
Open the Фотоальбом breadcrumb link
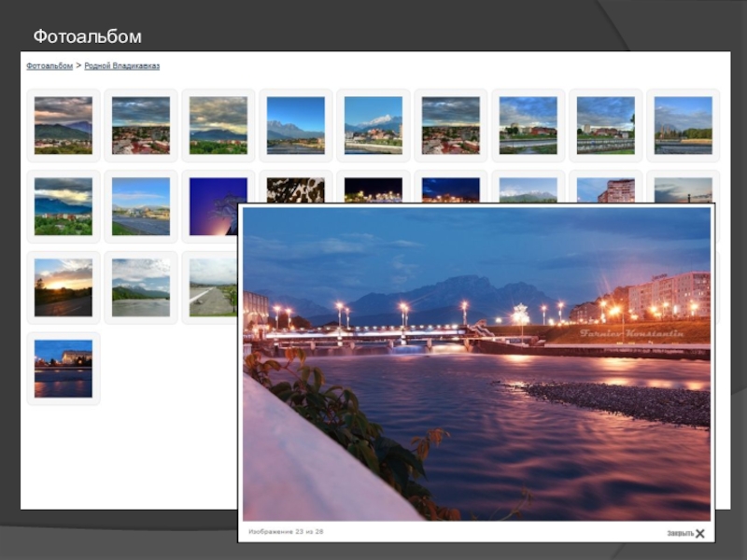[49, 65]
